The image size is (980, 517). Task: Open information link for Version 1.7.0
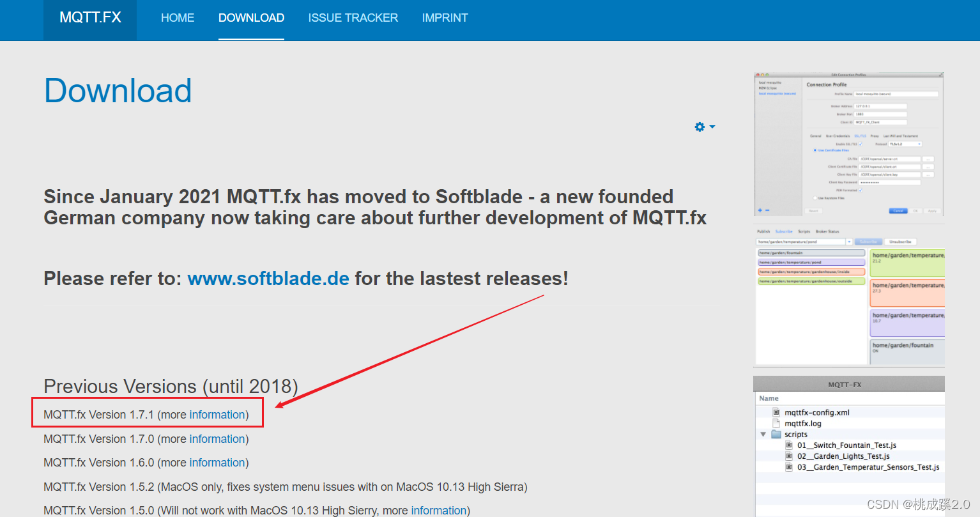pos(217,439)
